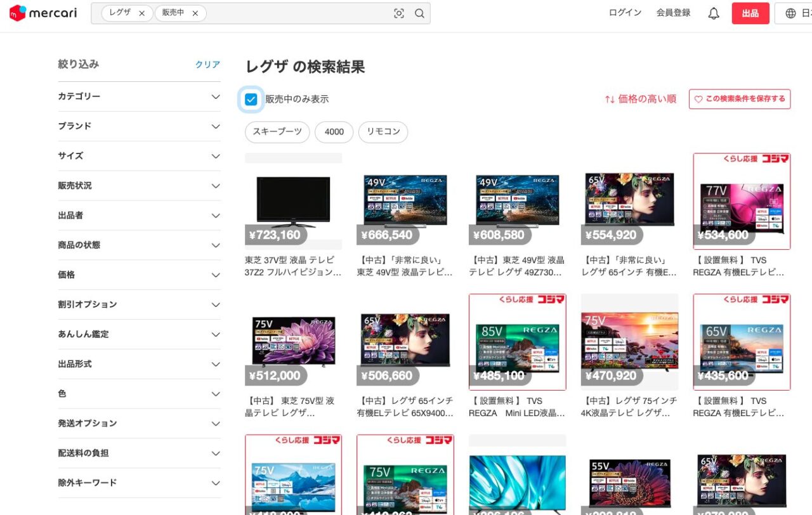Open the 商品の状態 filter
Screen dimensions: 812x515
[x=216, y=245]
